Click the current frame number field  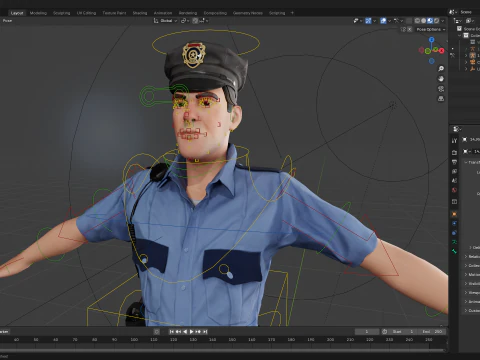click(x=367, y=332)
